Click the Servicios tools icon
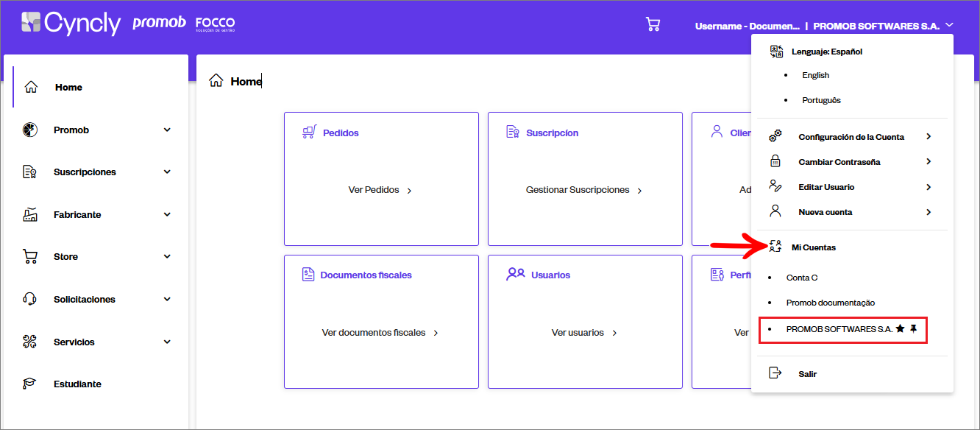The width and height of the screenshot is (980, 430). [30, 342]
